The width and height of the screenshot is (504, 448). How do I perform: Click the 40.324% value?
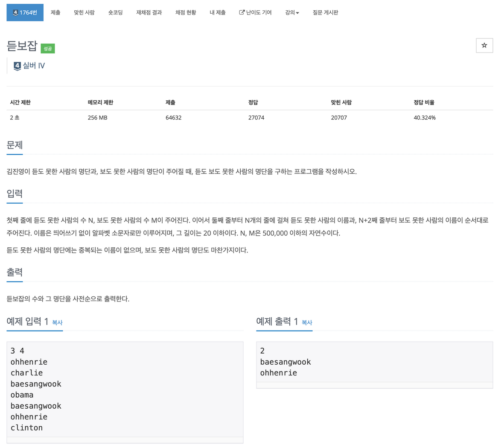tap(425, 118)
